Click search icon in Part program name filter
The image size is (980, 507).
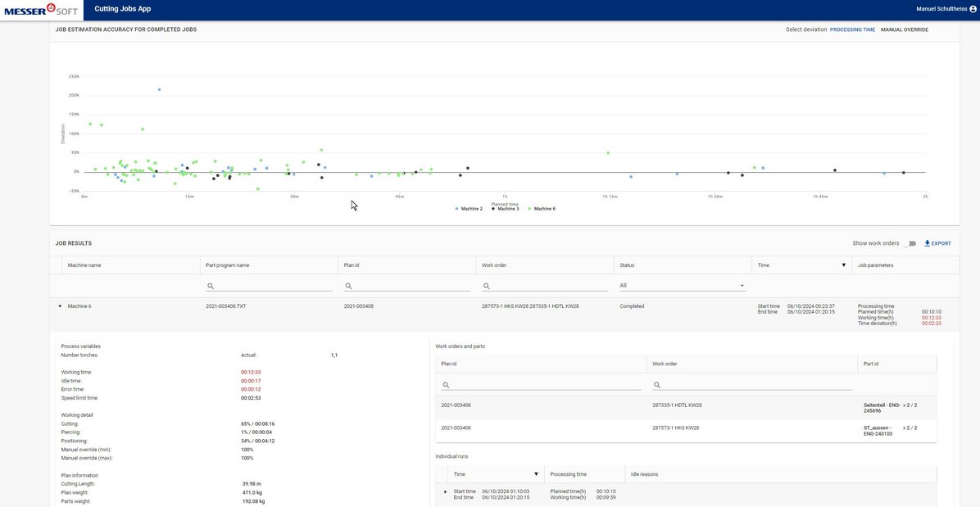[x=211, y=286]
